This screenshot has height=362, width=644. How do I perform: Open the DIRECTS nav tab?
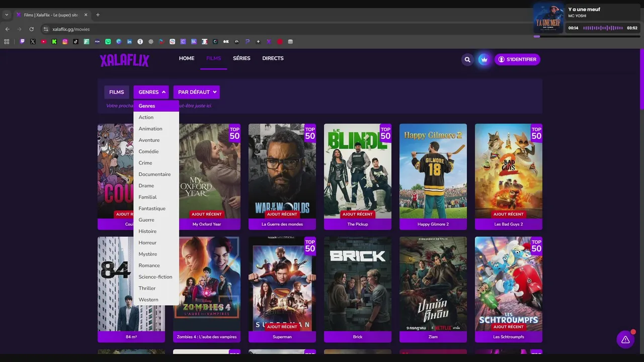pos(273,58)
